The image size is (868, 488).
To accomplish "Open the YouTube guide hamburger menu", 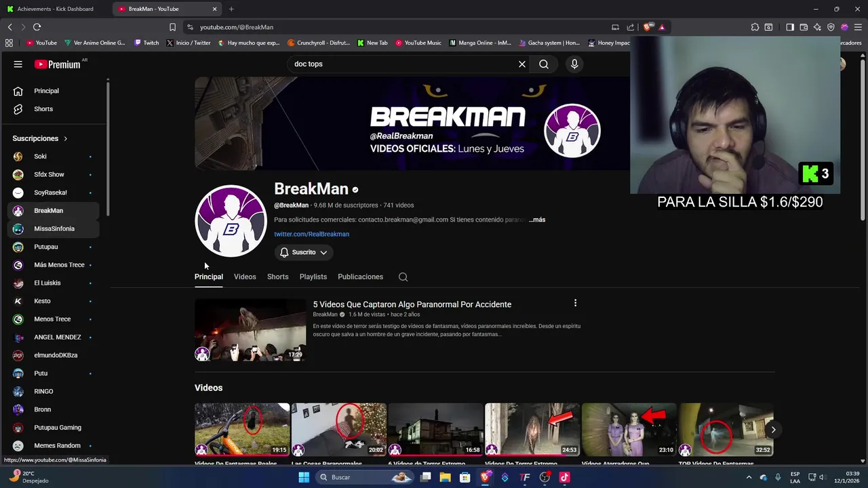I will coord(18,64).
